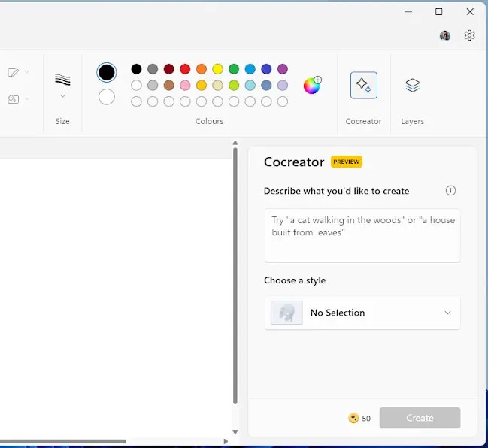This screenshot has height=448, width=488.
Task: Click the Colours group label
Action: click(x=210, y=121)
